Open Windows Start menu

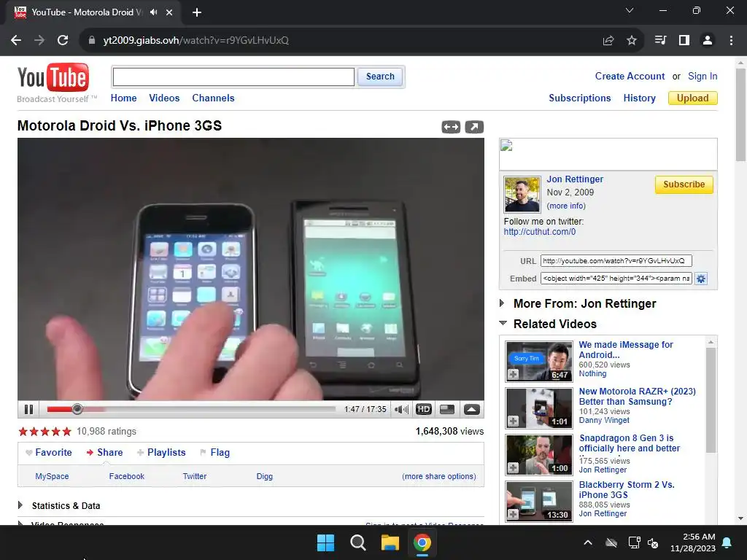coord(326,542)
